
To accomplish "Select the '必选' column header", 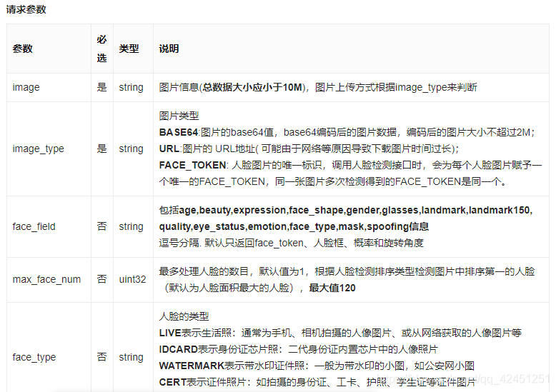I will coord(101,49).
